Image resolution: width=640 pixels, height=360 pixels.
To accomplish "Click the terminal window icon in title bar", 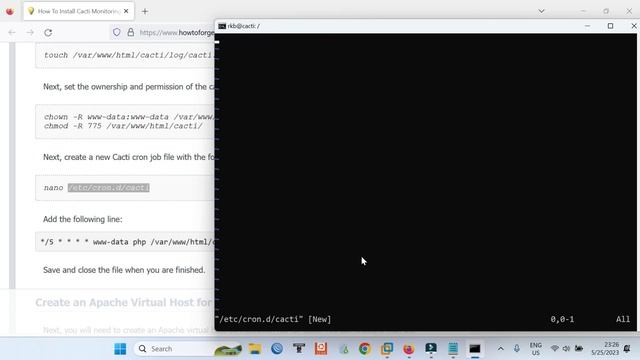I will pyautogui.click(x=222, y=26).
